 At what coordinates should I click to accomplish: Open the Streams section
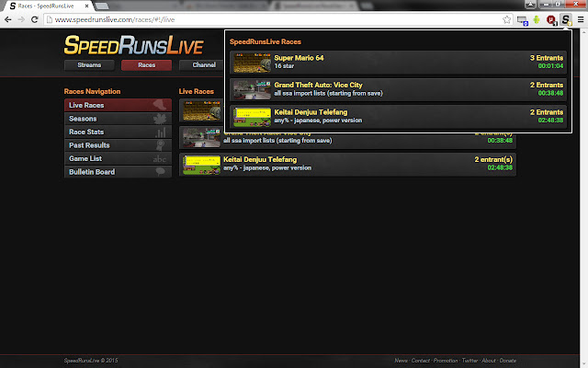pyautogui.click(x=89, y=65)
